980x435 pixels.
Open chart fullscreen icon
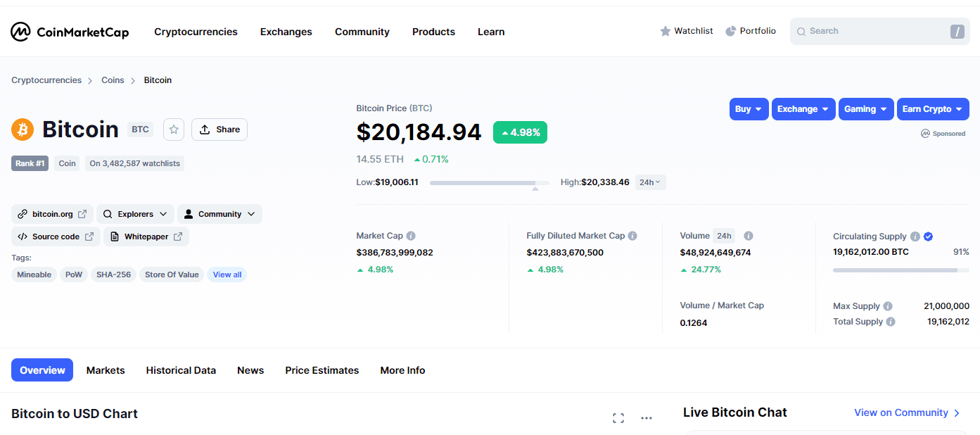pos(618,418)
